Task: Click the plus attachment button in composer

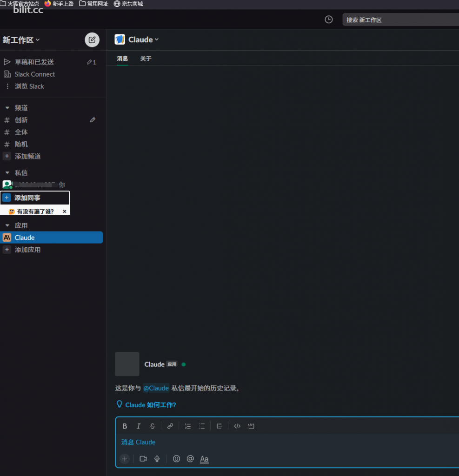Action: 125,459
